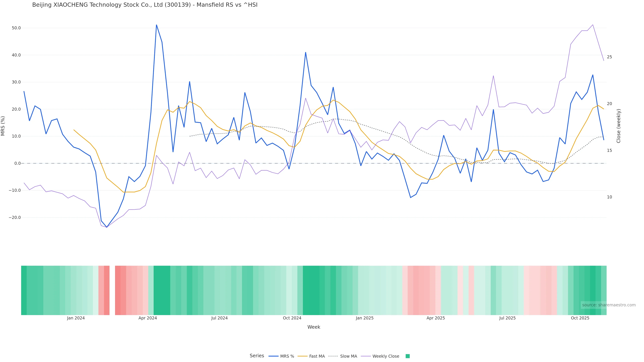
Task: Click the Oct 2025 x-axis label
Action: [x=580, y=318]
